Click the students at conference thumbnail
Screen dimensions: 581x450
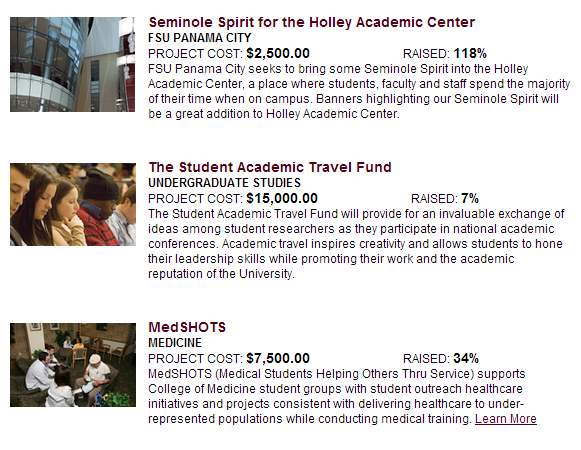click(x=73, y=205)
